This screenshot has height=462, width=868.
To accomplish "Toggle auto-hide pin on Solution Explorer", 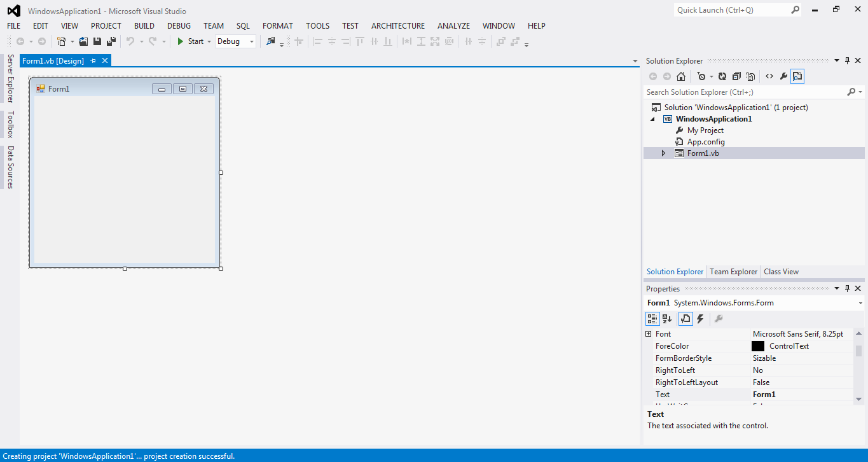I will click(x=847, y=60).
